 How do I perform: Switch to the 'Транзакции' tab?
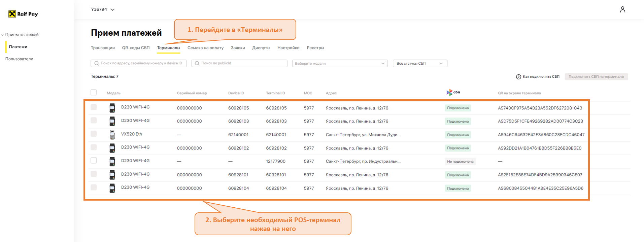[x=103, y=48]
